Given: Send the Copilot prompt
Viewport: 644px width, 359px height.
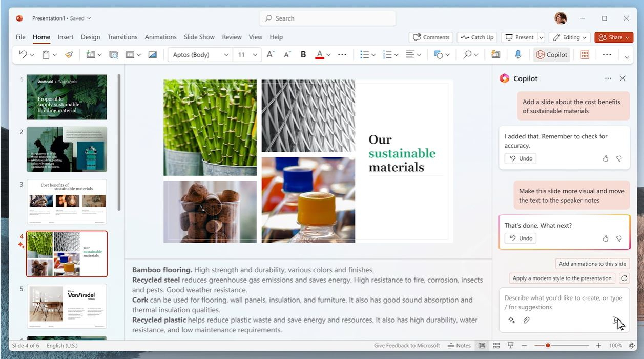Looking at the screenshot, I should coord(617,321).
